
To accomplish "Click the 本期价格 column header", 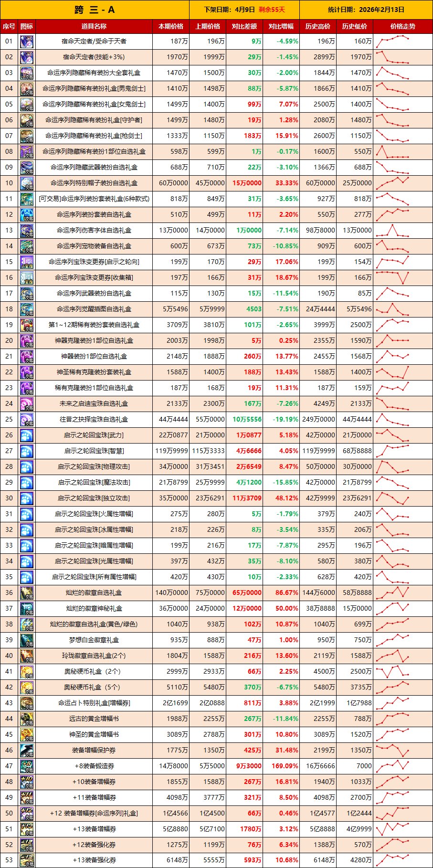I will pos(171,27).
